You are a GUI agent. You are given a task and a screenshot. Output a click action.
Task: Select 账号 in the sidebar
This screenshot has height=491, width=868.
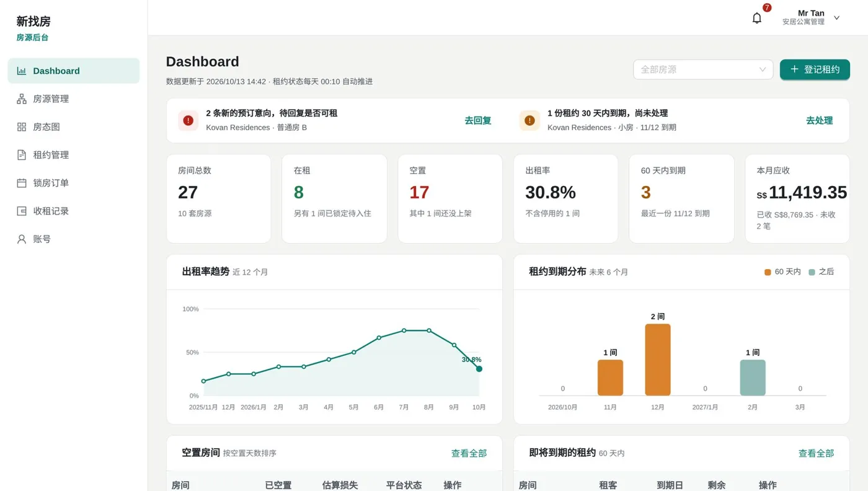coord(74,239)
